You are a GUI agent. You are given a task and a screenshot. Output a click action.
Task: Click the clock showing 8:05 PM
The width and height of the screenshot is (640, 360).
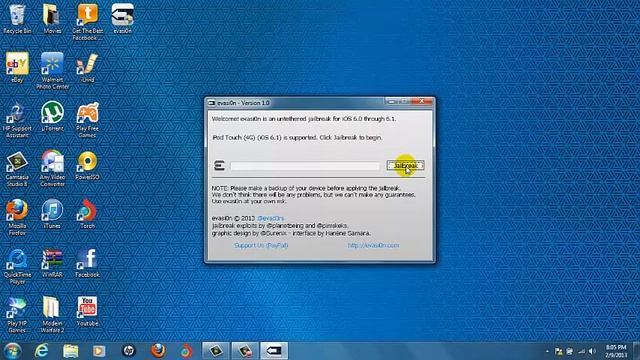[616, 351]
